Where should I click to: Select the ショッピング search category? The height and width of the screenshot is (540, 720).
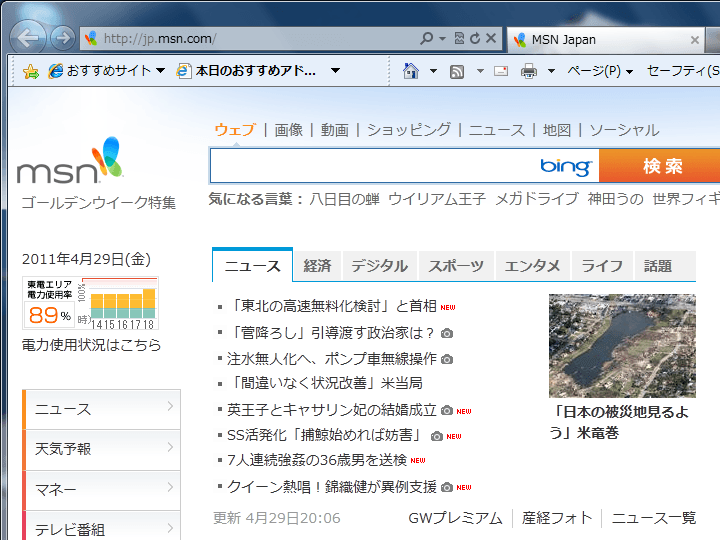[409, 130]
